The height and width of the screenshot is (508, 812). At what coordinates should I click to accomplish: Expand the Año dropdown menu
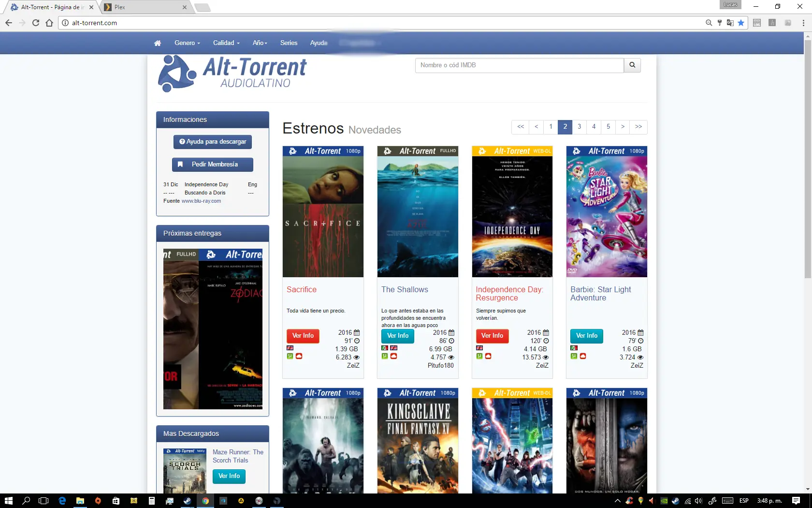coord(260,43)
